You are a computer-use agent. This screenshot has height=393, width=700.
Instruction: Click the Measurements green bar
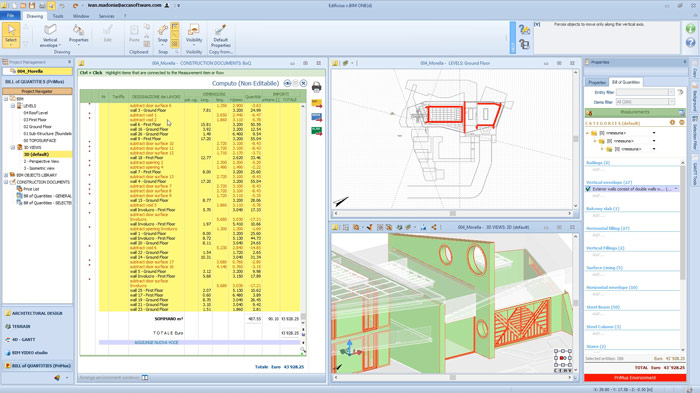(634, 112)
